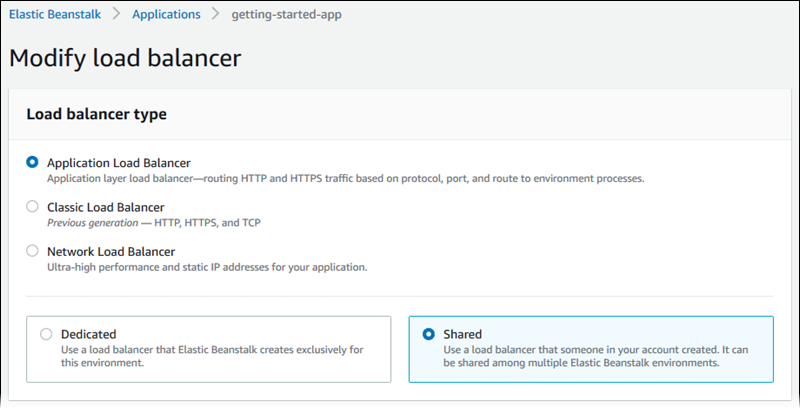Click the Network Load Balancer label text
800x409 pixels.
click(x=111, y=251)
